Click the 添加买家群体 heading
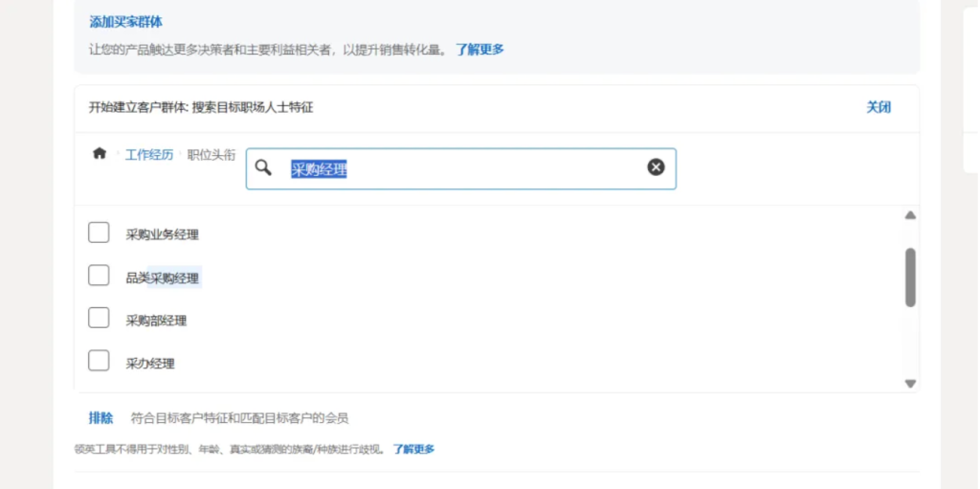 click(x=125, y=22)
